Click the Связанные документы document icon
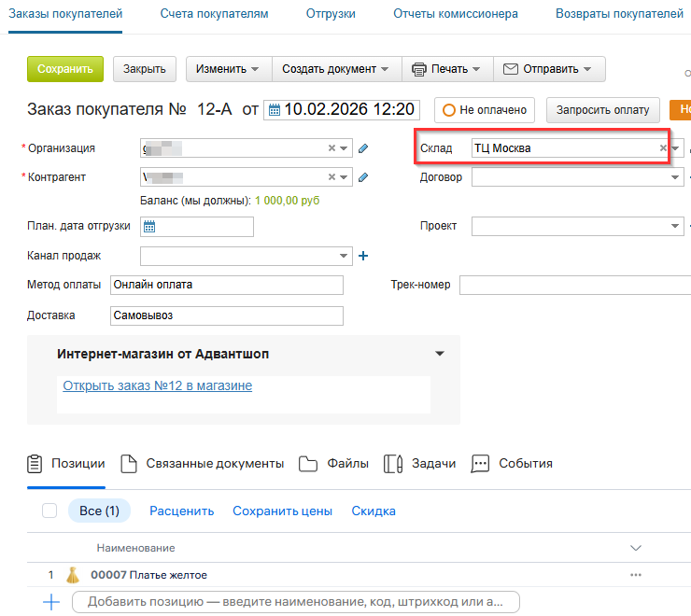The width and height of the screenshot is (691, 616). [129, 464]
